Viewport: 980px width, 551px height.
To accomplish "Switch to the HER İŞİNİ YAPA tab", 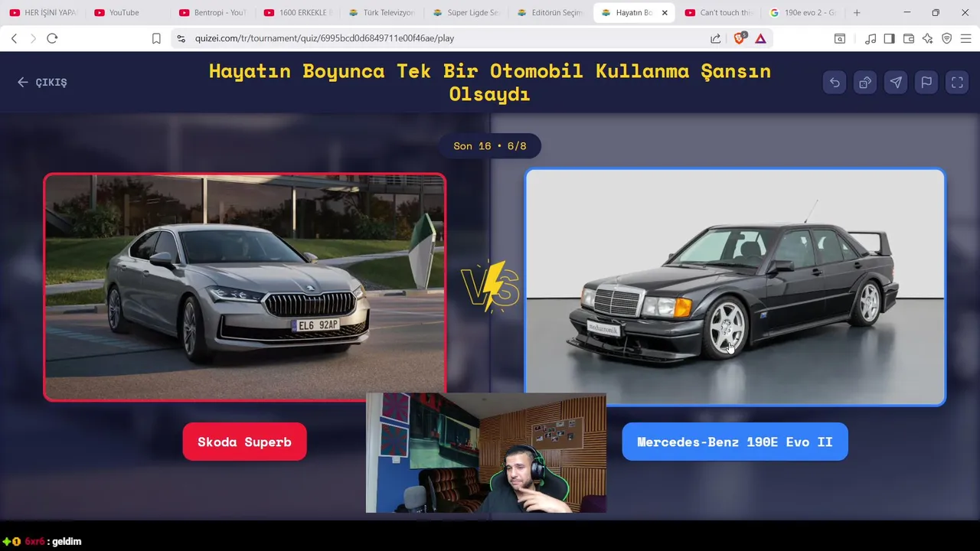I will pyautogui.click(x=43, y=12).
